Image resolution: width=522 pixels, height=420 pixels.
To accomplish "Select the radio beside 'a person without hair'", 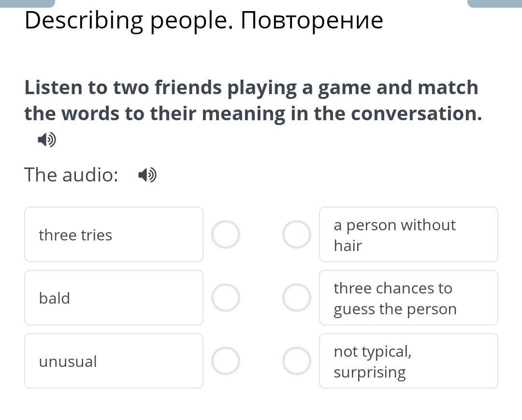I will click(296, 235).
